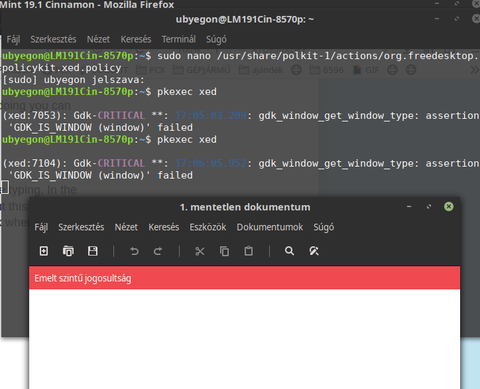Screen dimensions: 480x389
Task: Close the xed document window
Action: pyautogui.click(x=449, y=207)
